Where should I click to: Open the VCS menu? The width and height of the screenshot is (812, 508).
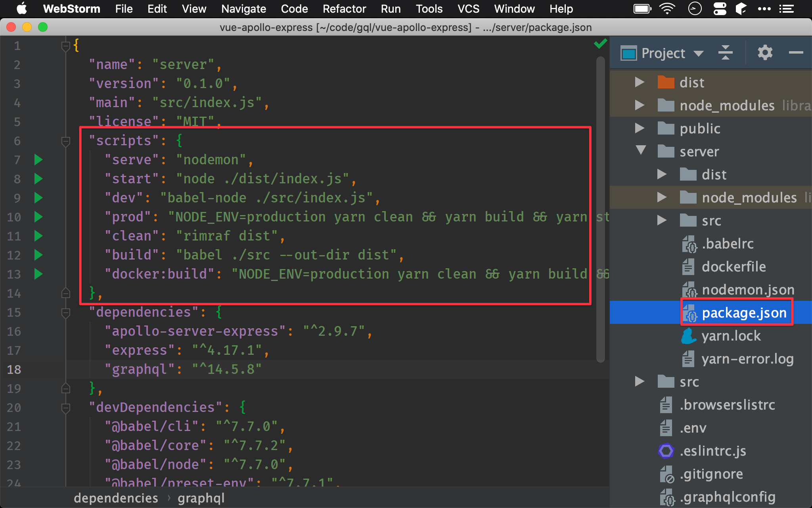pos(468,9)
